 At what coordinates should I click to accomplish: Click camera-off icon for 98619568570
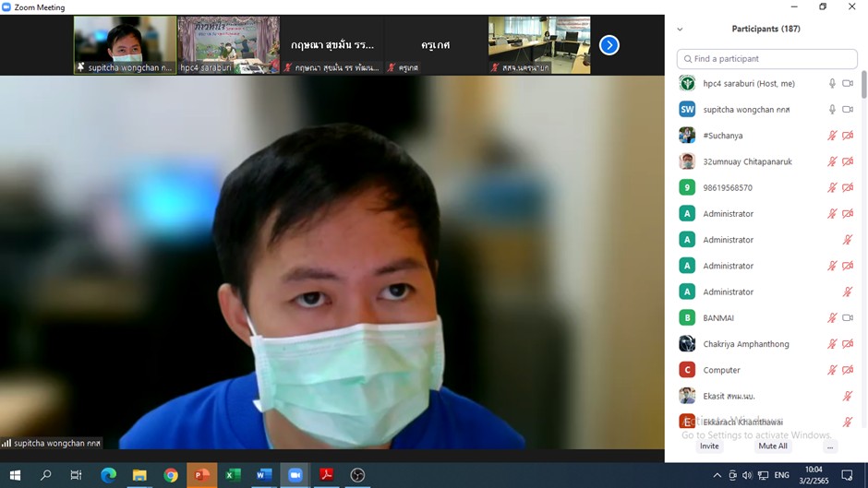click(848, 187)
